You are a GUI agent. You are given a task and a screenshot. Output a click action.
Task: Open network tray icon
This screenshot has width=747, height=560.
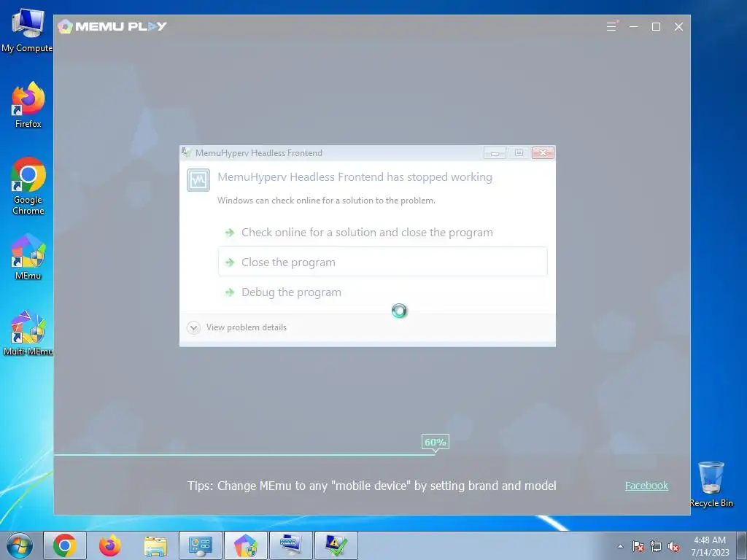click(656, 546)
